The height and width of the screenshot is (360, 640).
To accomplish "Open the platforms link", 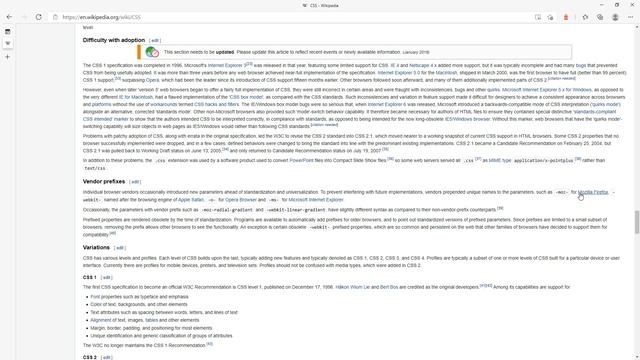I will click(x=101, y=105).
